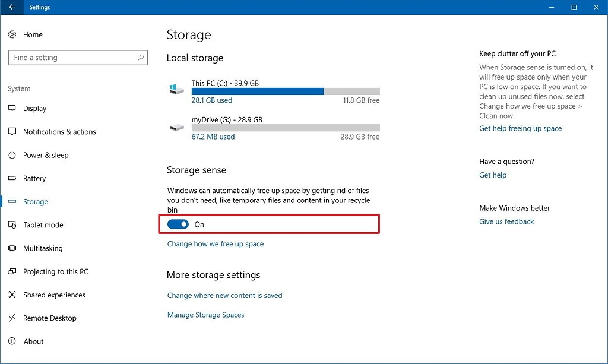
Task: Turn off the Storage sense toggle
Action: pyautogui.click(x=178, y=224)
